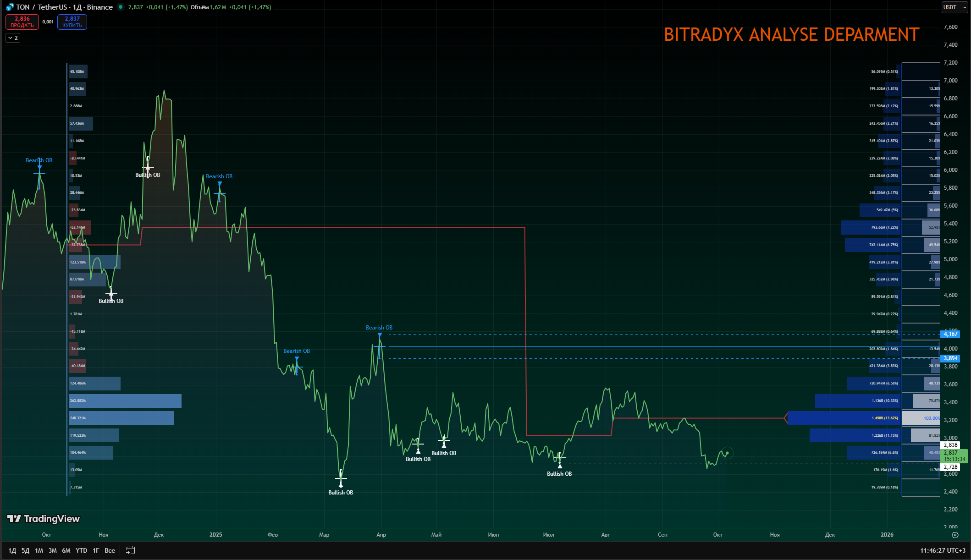Select the YTD time range
Screen dimensions: 971x560
point(81,550)
